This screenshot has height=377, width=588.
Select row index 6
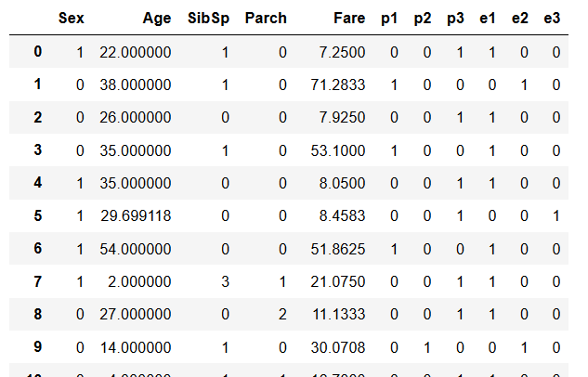click(37, 248)
